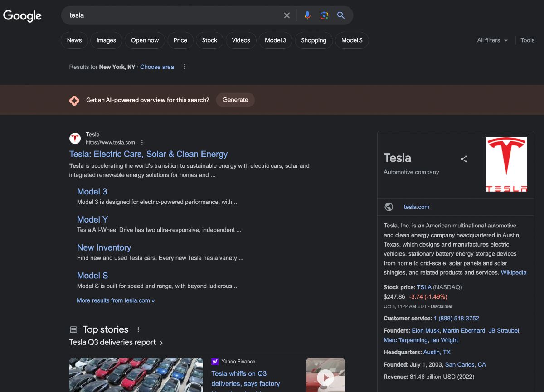Open Google Lens image search icon
This screenshot has width=544, height=392.
pos(324,15)
